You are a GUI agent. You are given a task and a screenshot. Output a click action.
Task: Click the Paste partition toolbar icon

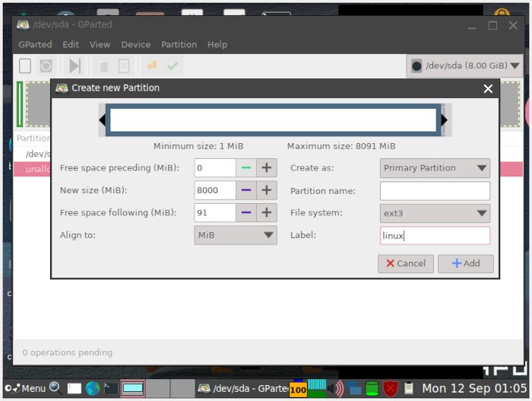point(123,66)
